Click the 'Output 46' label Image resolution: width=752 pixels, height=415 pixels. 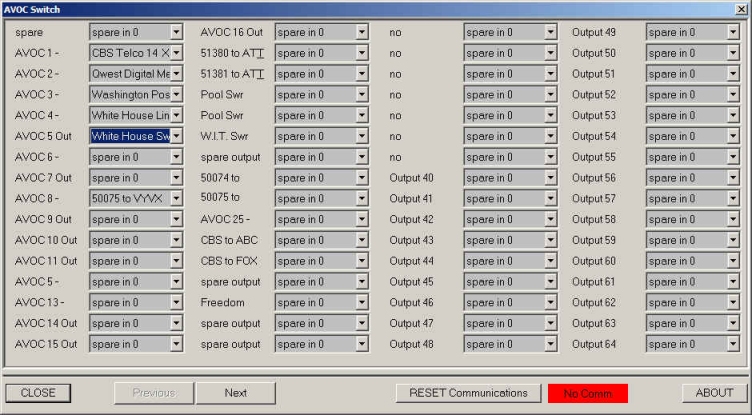411,303
